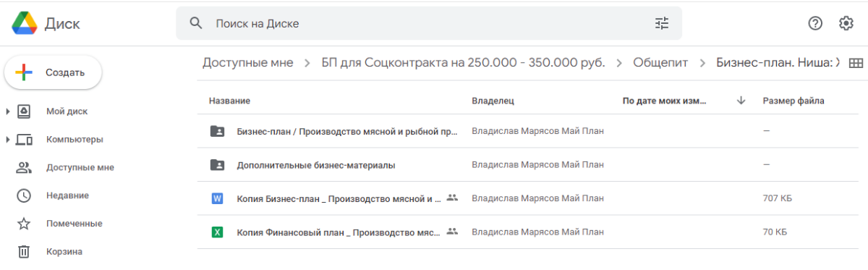Screen dimensions: 868x270
Task: Expand the Мой диск tree arrow
Action: (7, 111)
